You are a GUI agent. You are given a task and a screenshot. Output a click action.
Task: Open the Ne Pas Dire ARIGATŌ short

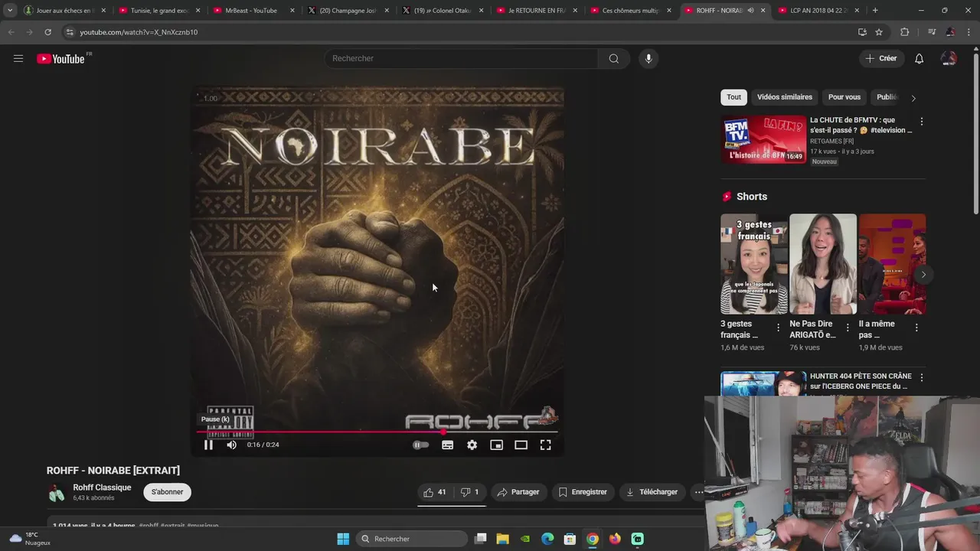(x=823, y=264)
